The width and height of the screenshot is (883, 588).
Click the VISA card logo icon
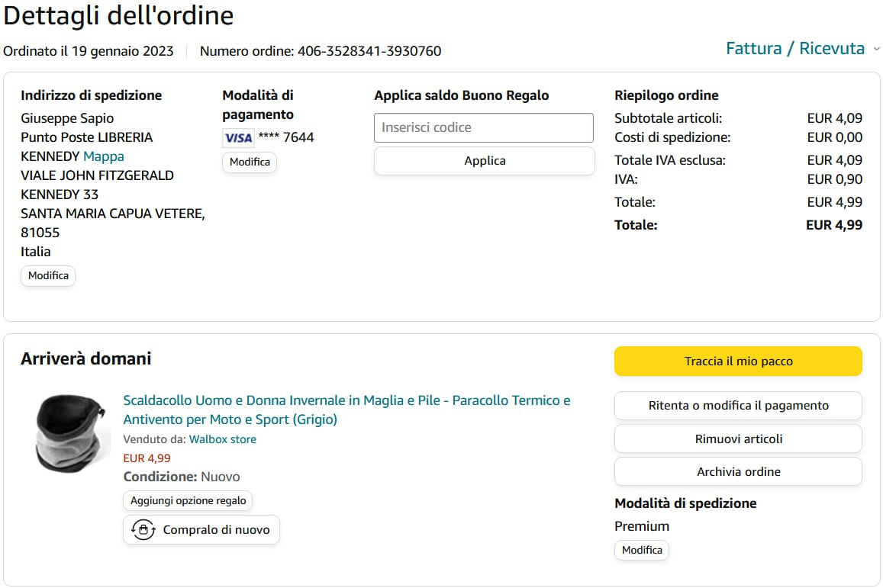[x=238, y=138]
